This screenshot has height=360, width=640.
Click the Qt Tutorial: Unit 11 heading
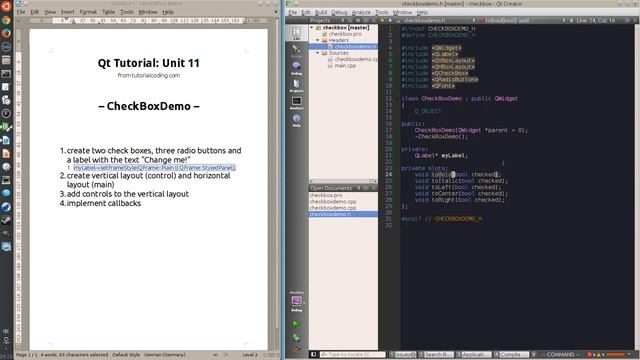pos(149,63)
